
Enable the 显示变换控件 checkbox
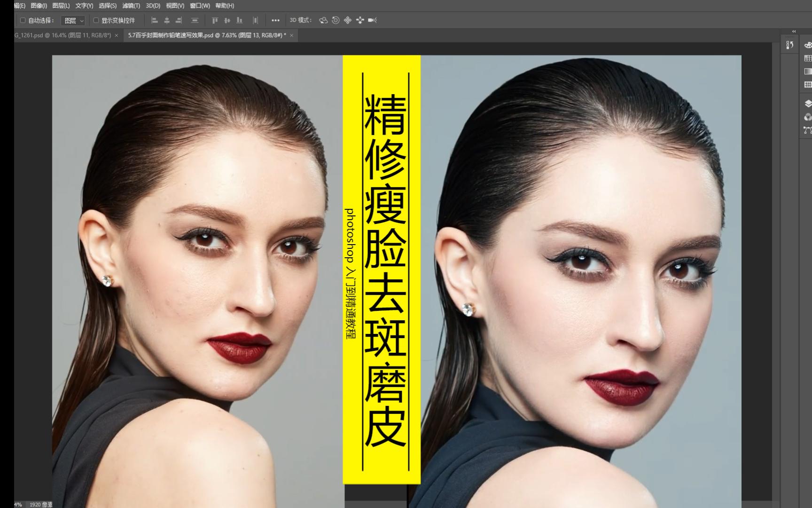point(95,20)
